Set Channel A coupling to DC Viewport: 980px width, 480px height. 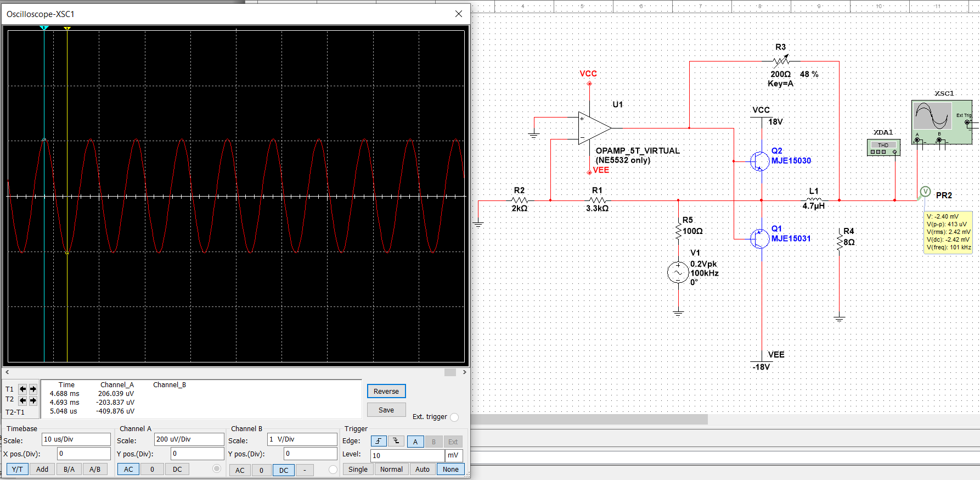point(177,470)
